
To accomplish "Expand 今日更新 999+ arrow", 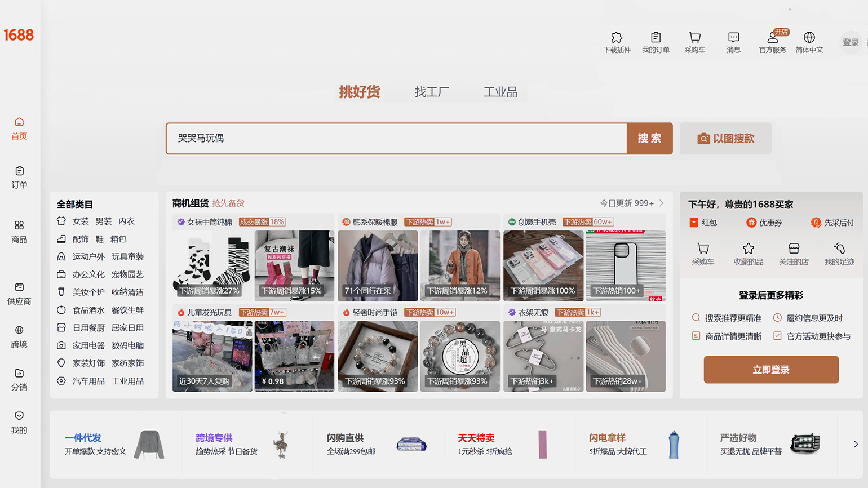I will point(662,203).
